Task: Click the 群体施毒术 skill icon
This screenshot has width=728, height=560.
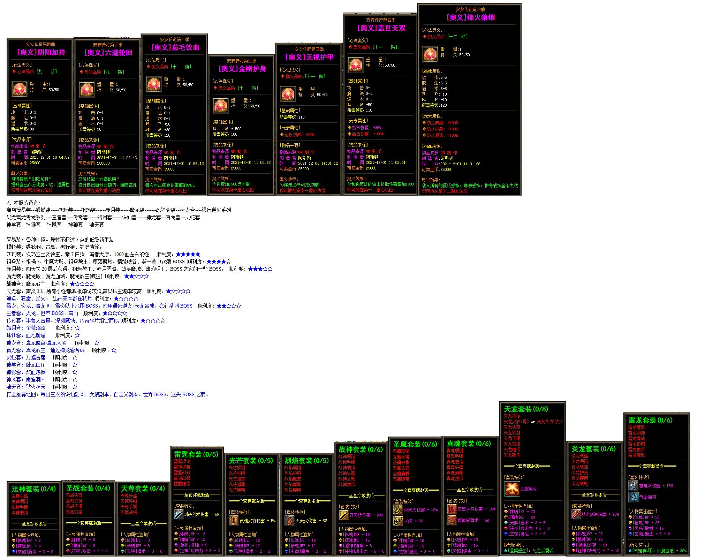Action: [452, 520]
